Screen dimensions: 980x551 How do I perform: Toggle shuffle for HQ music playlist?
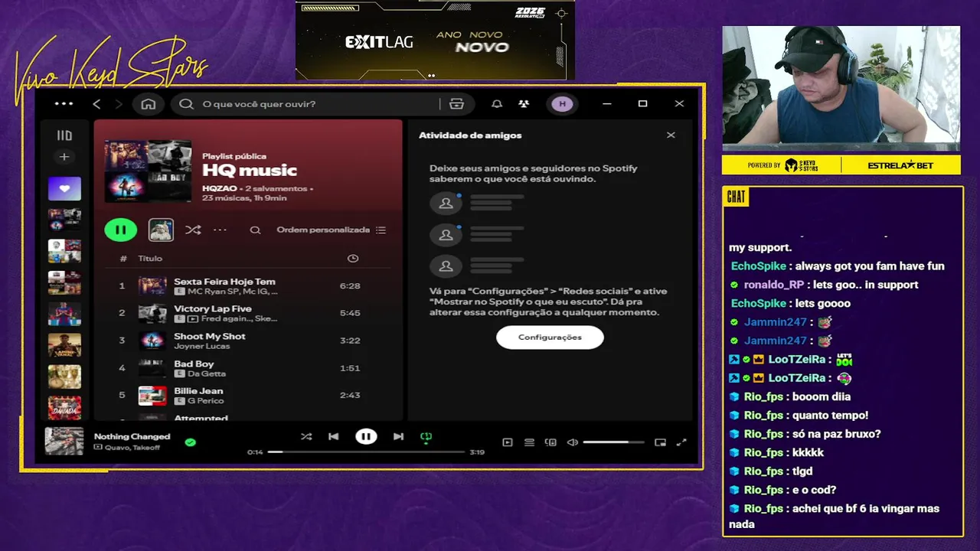pyautogui.click(x=193, y=230)
